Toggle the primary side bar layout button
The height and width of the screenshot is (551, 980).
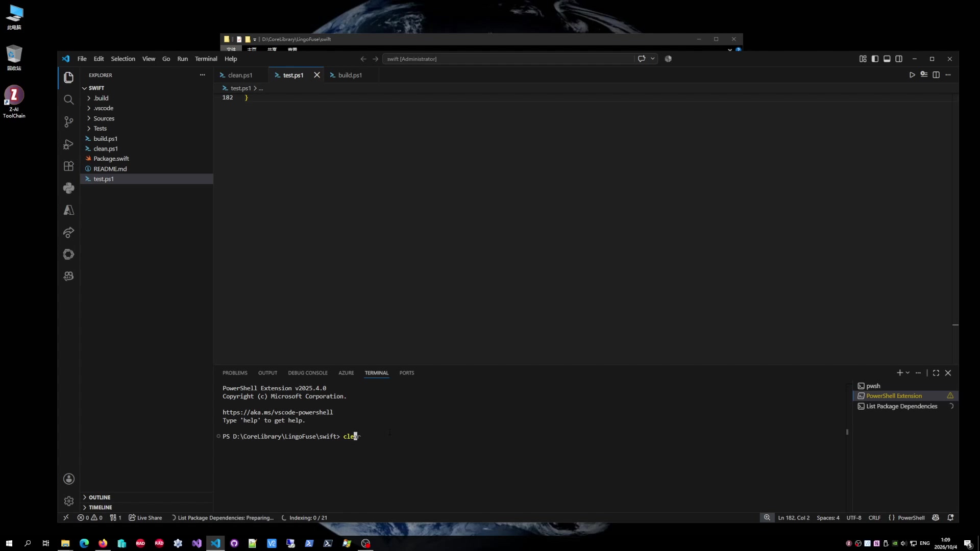875,59
